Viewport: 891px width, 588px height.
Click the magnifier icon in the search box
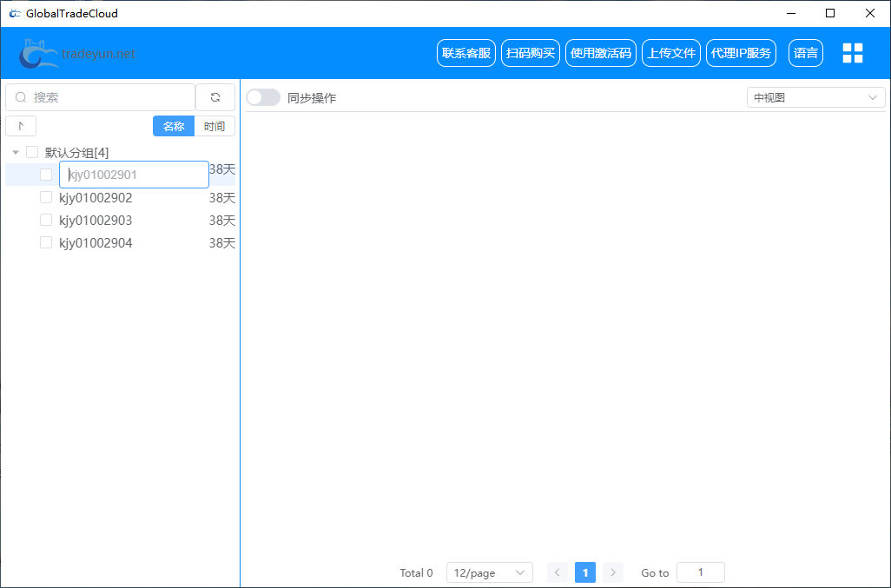(x=22, y=97)
